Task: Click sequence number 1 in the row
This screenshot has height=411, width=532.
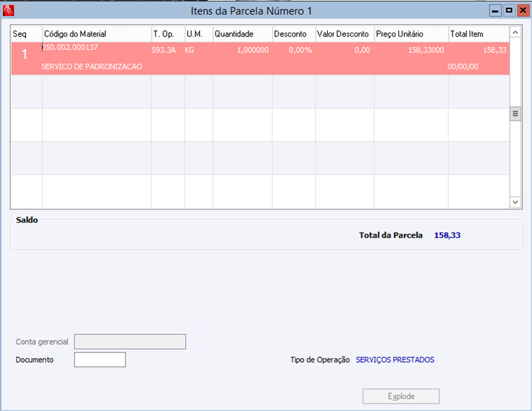Action: [25, 54]
